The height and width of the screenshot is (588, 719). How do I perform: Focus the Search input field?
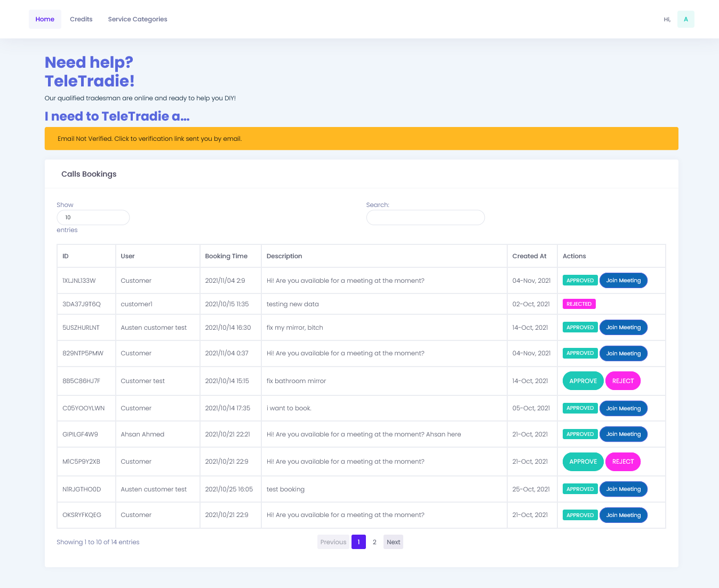[425, 218]
